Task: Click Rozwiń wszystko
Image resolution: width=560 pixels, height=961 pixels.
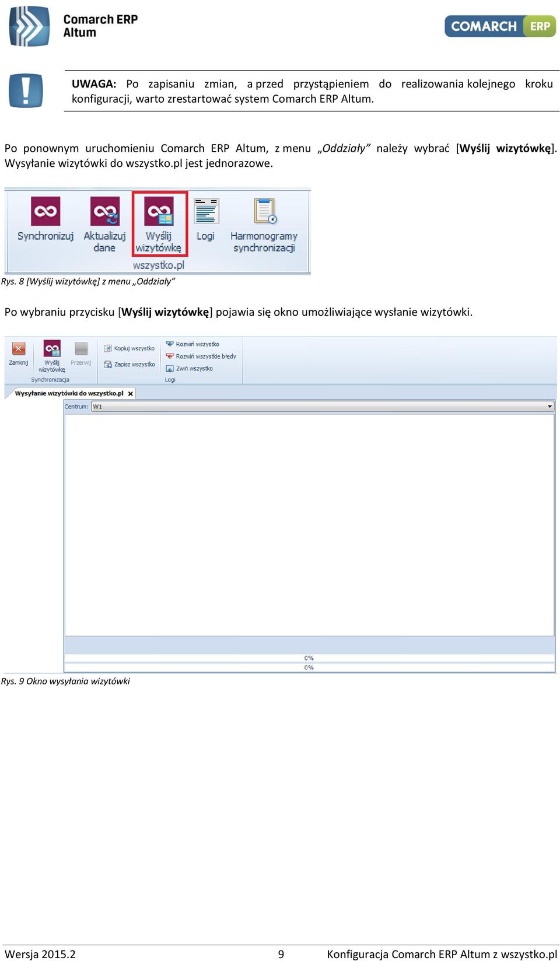Action: (192, 344)
